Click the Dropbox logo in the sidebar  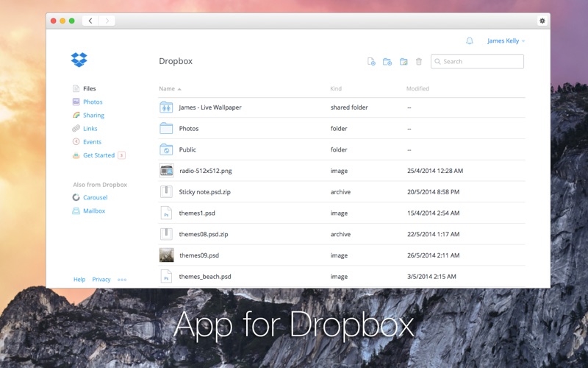(79, 60)
